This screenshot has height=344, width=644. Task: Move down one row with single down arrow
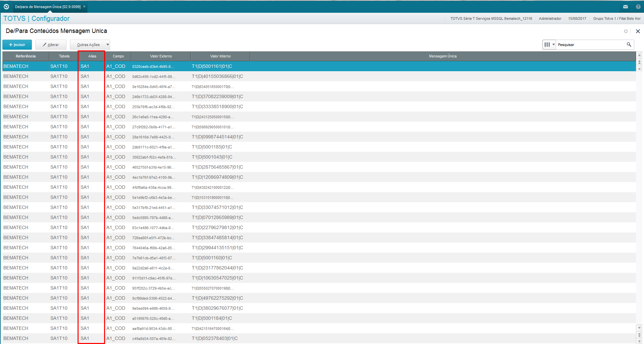click(639, 328)
